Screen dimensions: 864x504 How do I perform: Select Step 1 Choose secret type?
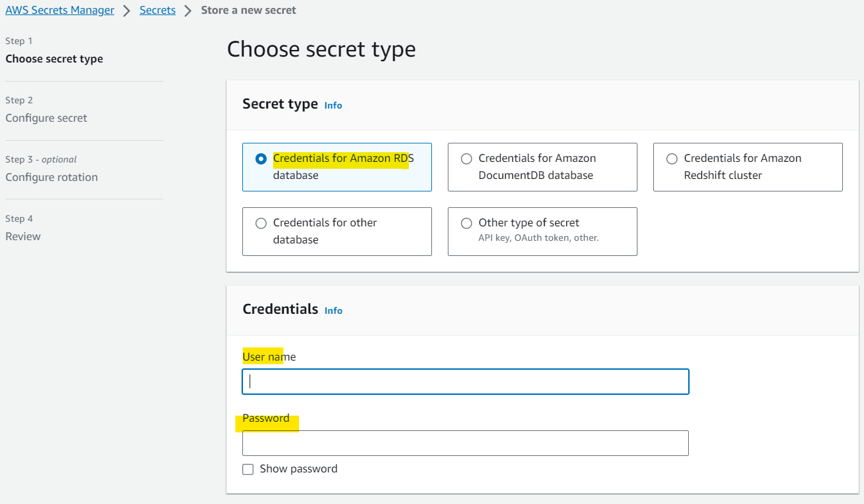coord(54,59)
